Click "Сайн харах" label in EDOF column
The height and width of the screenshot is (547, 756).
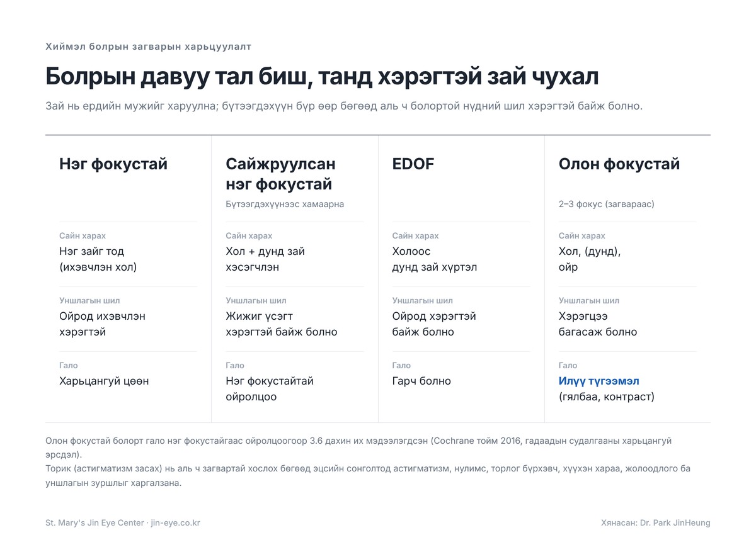point(415,235)
